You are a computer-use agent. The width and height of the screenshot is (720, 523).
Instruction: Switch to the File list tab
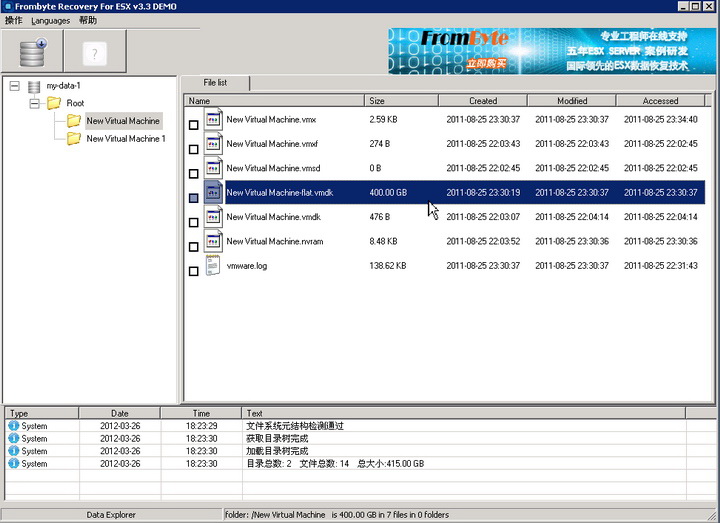coord(215,83)
